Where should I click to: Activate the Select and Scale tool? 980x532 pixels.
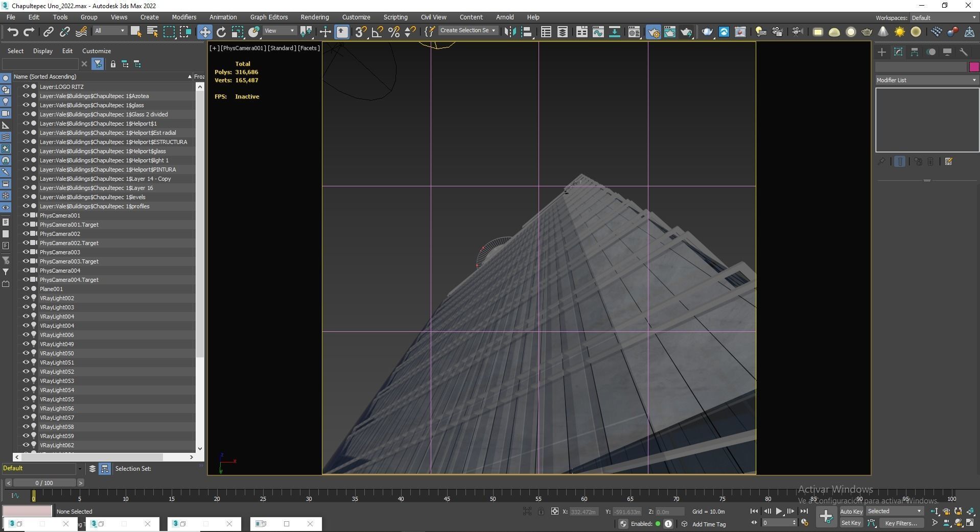[x=237, y=32]
